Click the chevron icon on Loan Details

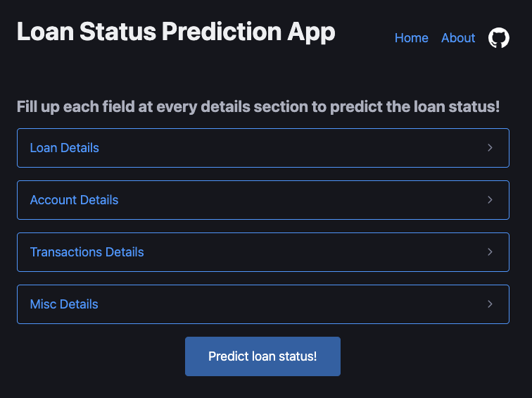tap(490, 148)
